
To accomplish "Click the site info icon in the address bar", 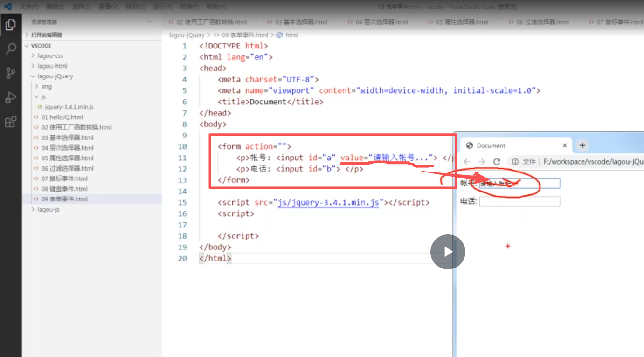I will tap(516, 161).
